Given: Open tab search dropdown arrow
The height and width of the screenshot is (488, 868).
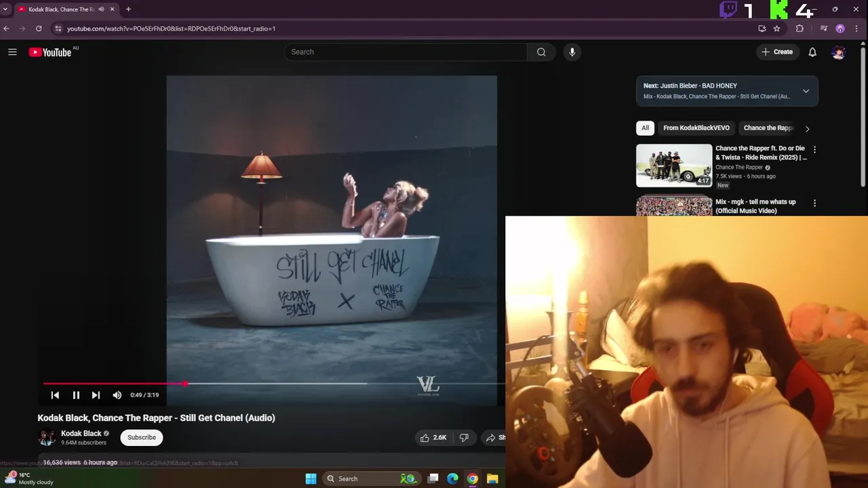Looking at the screenshot, I should [x=6, y=9].
